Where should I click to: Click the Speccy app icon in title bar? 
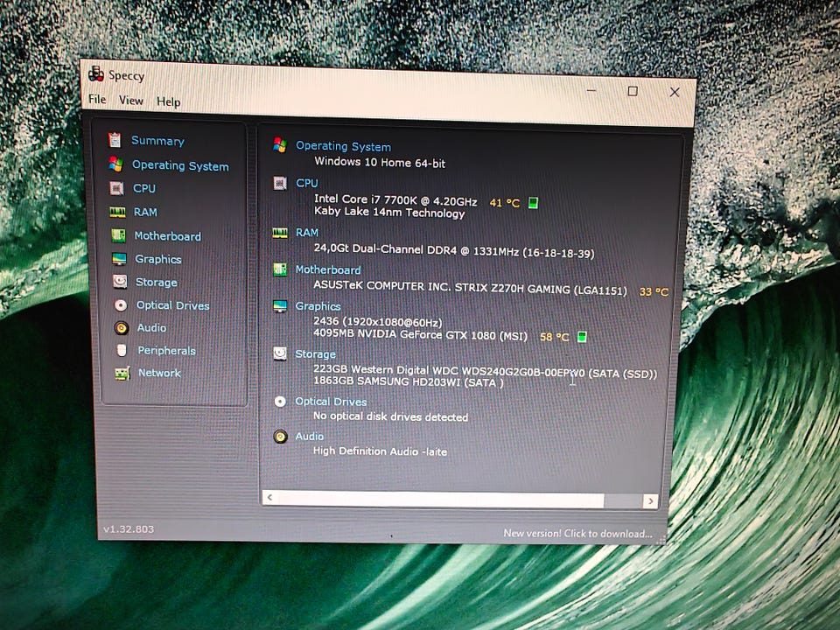(x=96, y=73)
